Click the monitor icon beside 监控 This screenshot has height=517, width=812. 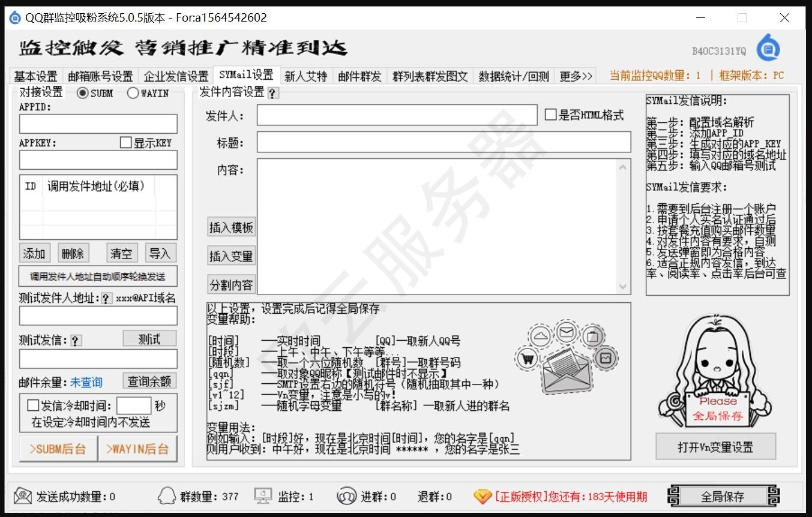(x=263, y=496)
